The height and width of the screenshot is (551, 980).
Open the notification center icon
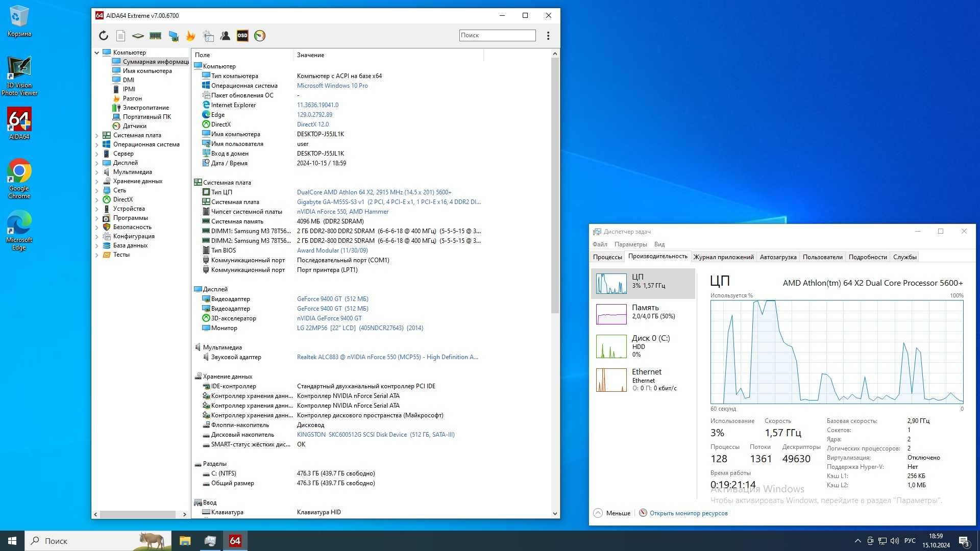click(964, 541)
